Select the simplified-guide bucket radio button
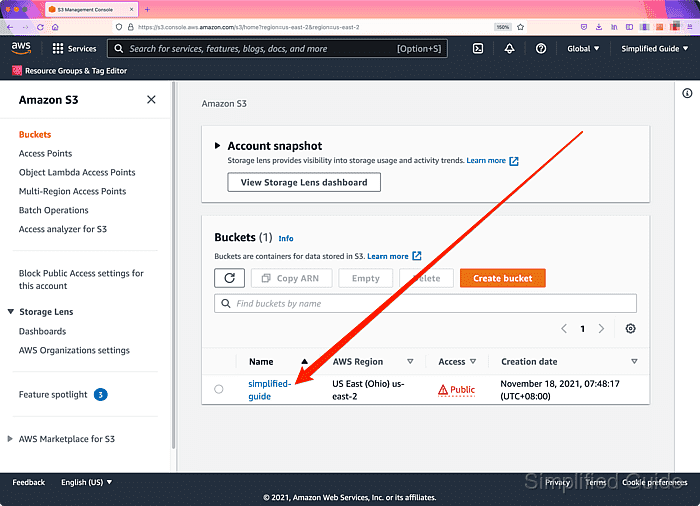Image resolution: width=700 pixels, height=506 pixels. (x=219, y=389)
